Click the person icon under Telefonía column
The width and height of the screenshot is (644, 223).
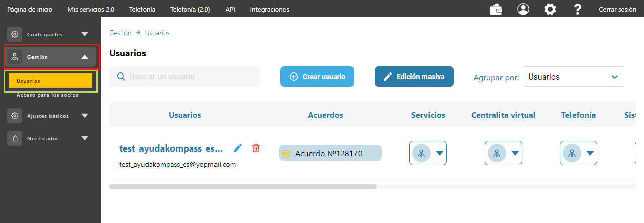pos(572,153)
